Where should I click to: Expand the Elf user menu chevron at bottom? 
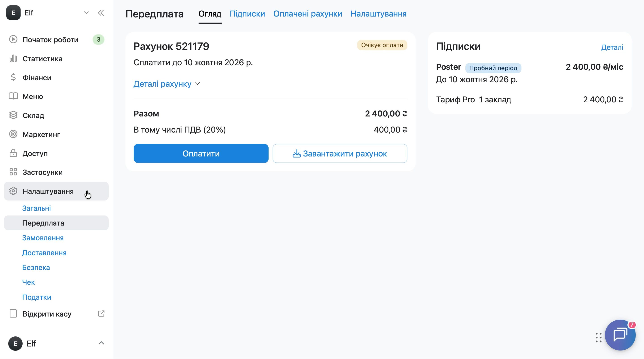(x=101, y=343)
